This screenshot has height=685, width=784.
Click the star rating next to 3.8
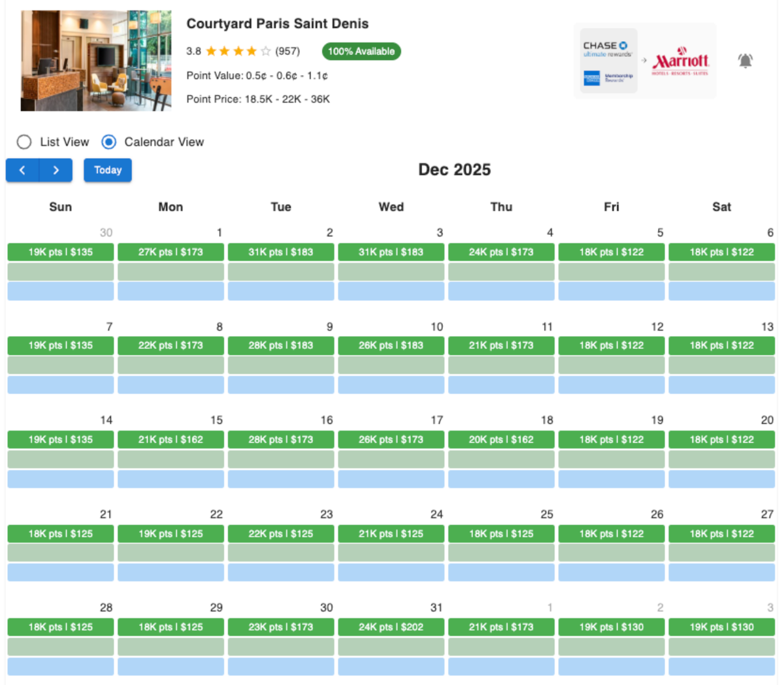(x=238, y=50)
